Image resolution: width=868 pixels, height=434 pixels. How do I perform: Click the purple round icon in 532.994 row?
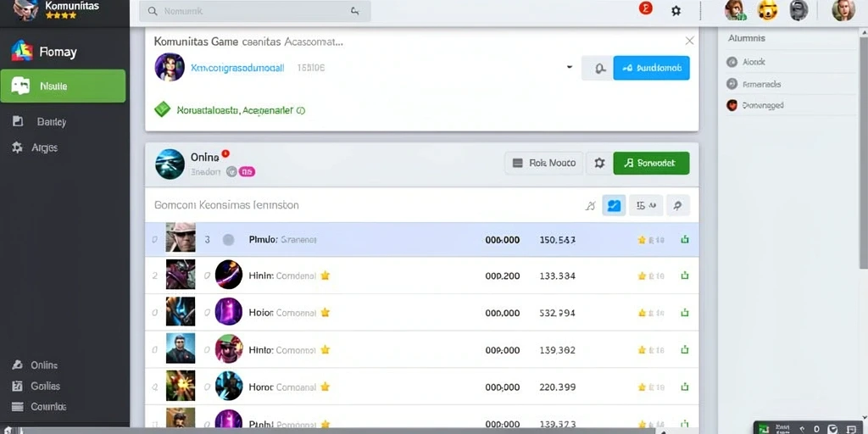(229, 312)
